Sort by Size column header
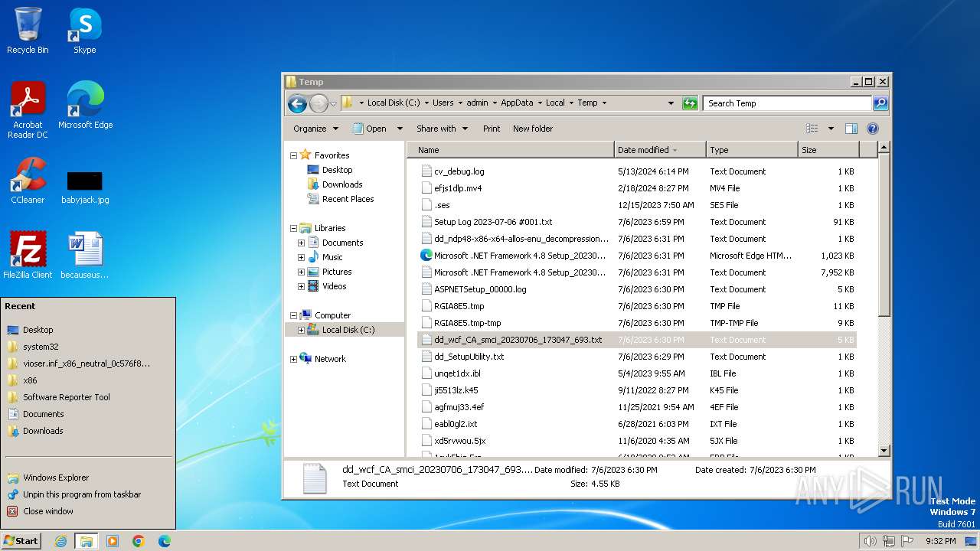Screen dimensions: 980x551 pyautogui.click(x=828, y=150)
